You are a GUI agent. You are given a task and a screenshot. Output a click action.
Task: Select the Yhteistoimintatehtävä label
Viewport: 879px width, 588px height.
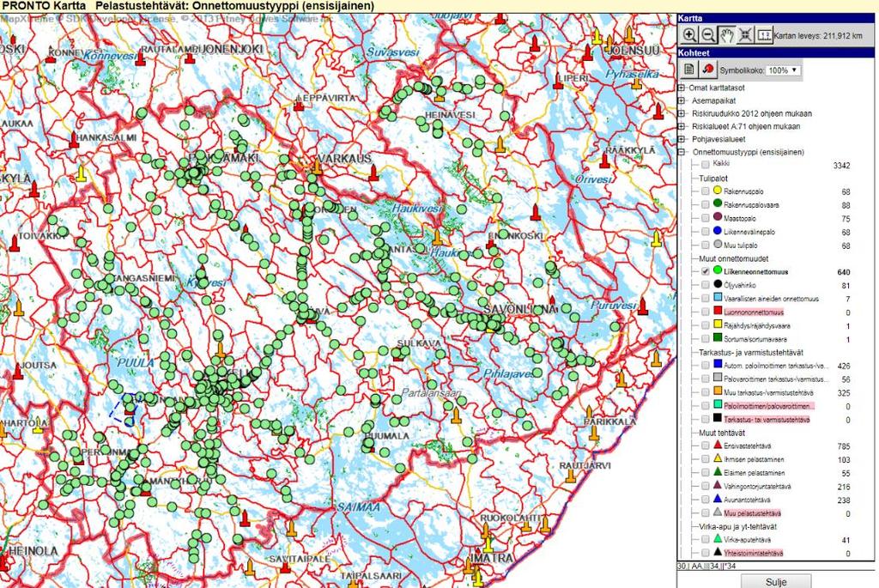click(x=754, y=554)
